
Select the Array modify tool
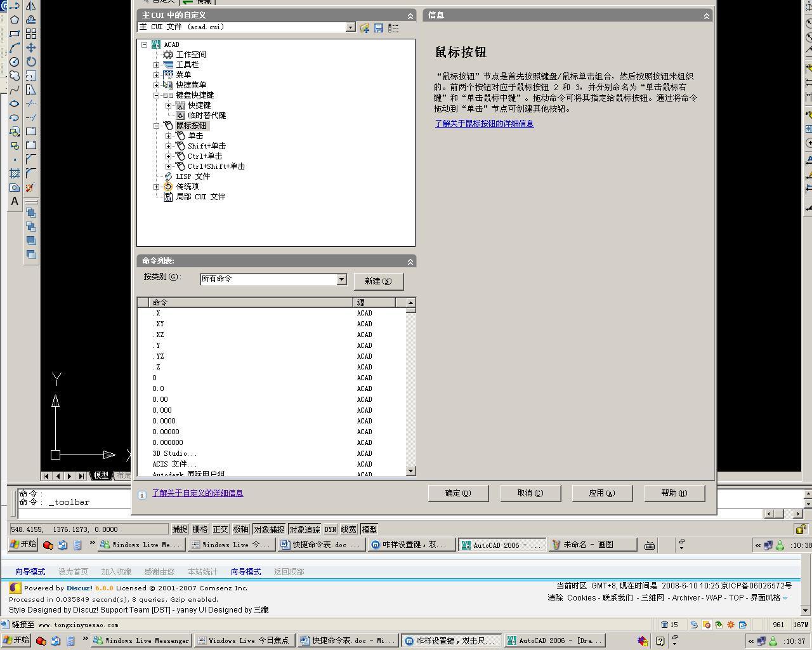[x=30, y=34]
